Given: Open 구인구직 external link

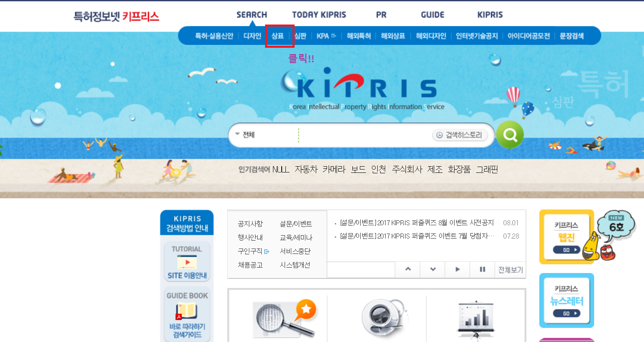Looking at the screenshot, I should [253, 251].
